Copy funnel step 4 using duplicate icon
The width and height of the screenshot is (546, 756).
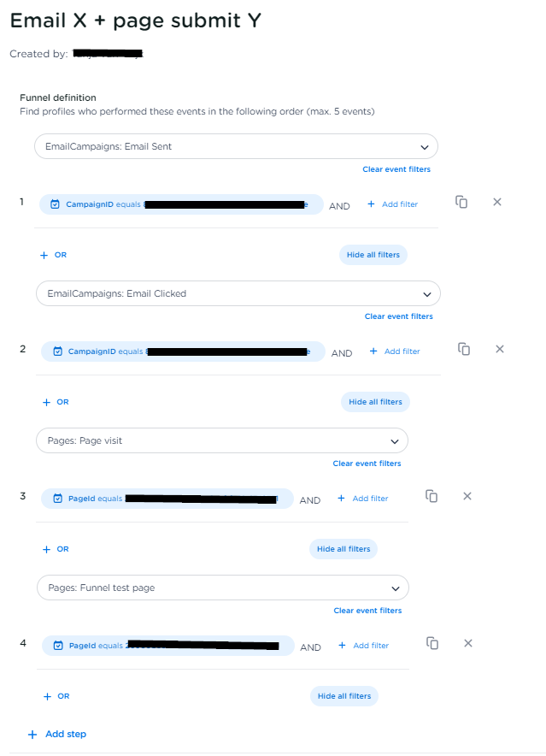click(433, 643)
